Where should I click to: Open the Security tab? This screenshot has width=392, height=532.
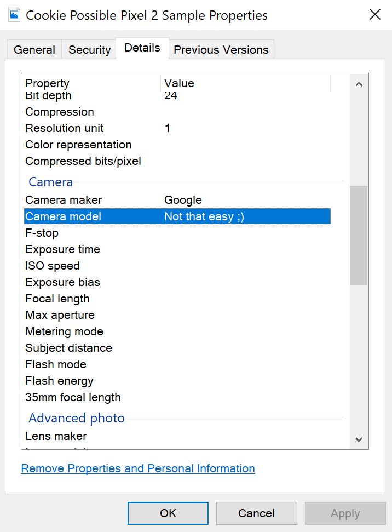[89, 50]
